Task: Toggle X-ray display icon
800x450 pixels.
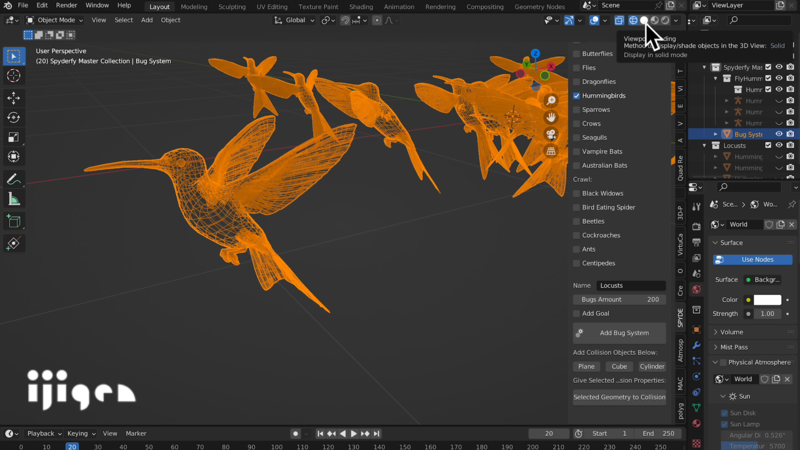Action: click(619, 20)
